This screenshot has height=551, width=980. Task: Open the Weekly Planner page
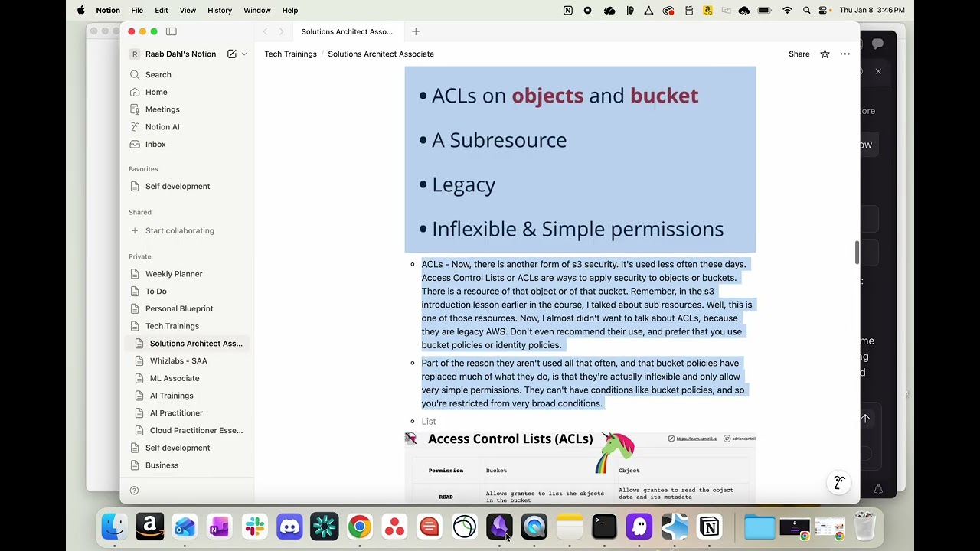coord(188,274)
